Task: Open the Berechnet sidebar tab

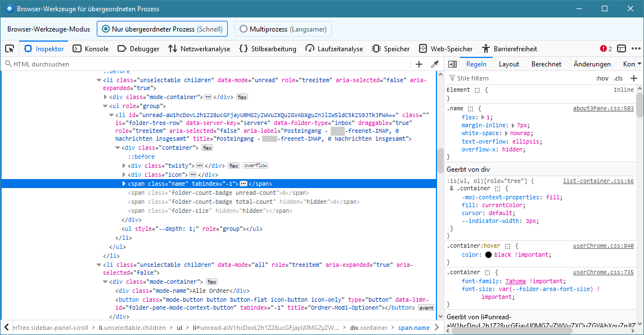Action: click(x=546, y=64)
